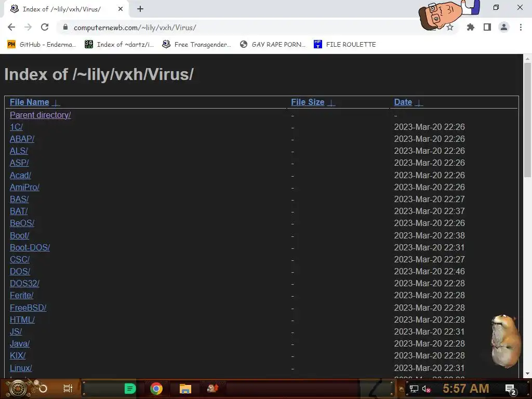Open the DOS/ folder link

(x=20, y=271)
